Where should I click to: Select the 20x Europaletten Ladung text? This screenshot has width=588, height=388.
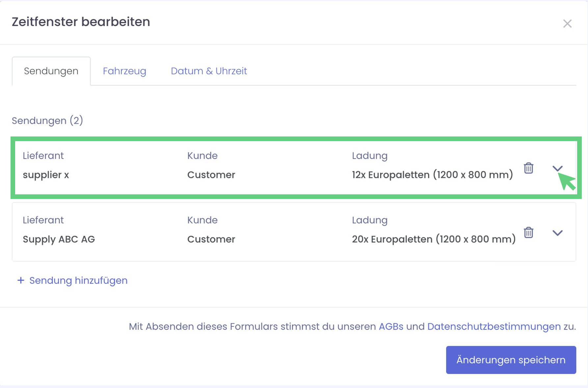pos(434,239)
